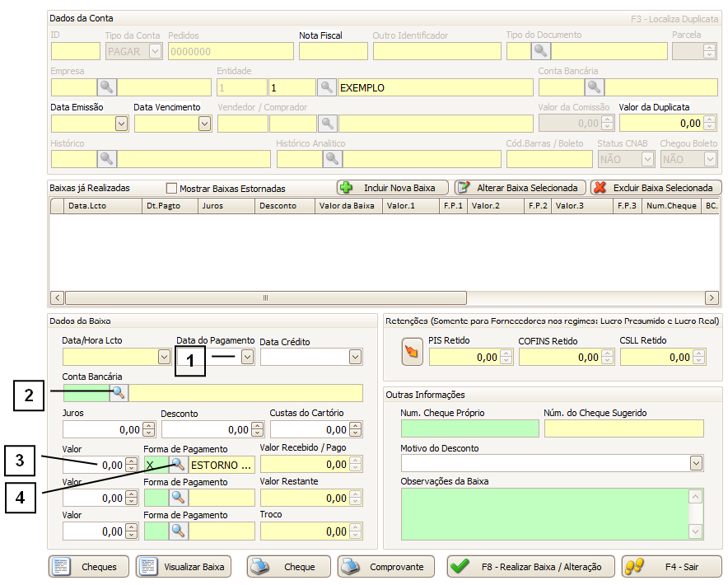Open the Data Crédito dropdown

click(x=355, y=357)
